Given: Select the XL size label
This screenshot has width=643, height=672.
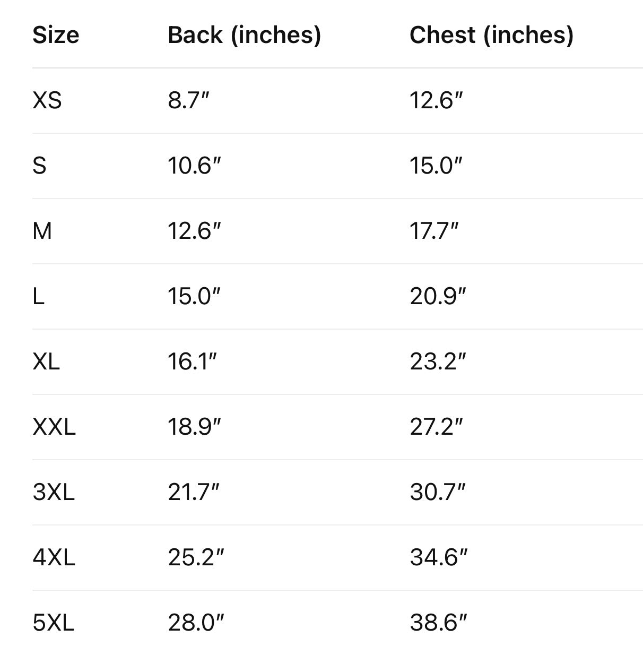Looking at the screenshot, I should tap(46, 361).
